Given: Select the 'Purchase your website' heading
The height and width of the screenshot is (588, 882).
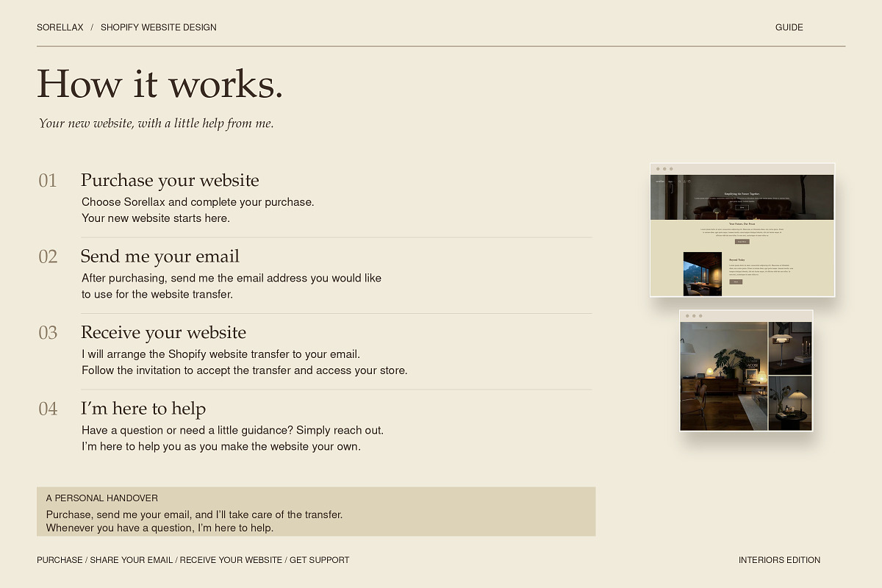Looking at the screenshot, I should (x=170, y=180).
